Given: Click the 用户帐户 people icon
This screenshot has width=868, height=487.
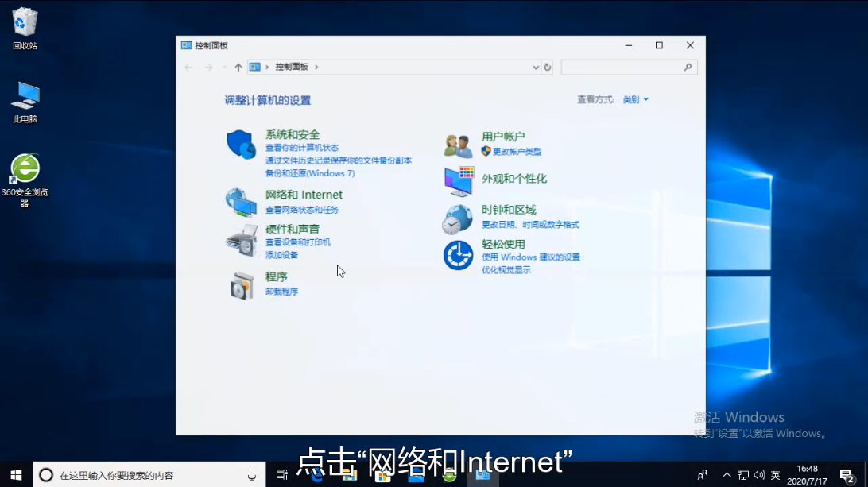Looking at the screenshot, I should click(x=458, y=146).
